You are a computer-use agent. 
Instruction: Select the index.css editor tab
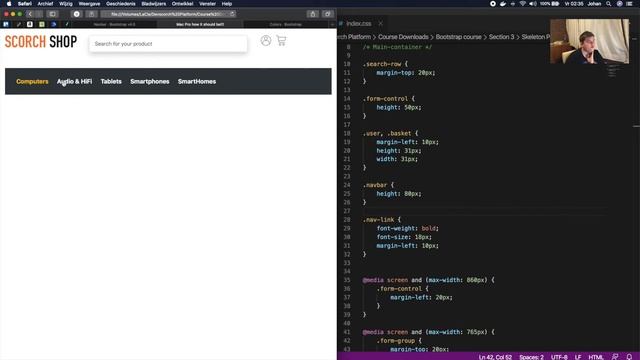point(358,24)
